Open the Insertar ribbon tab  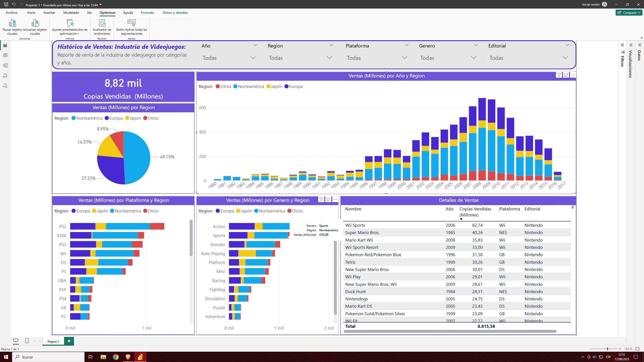click(49, 13)
